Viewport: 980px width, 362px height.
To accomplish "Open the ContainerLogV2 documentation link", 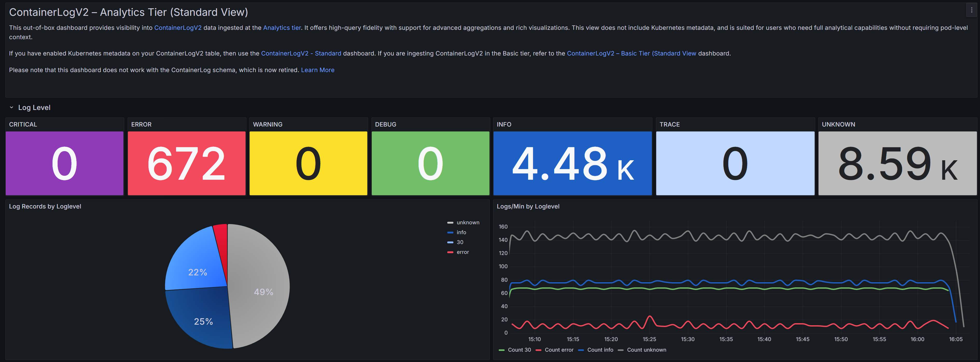I will (x=178, y=28).
